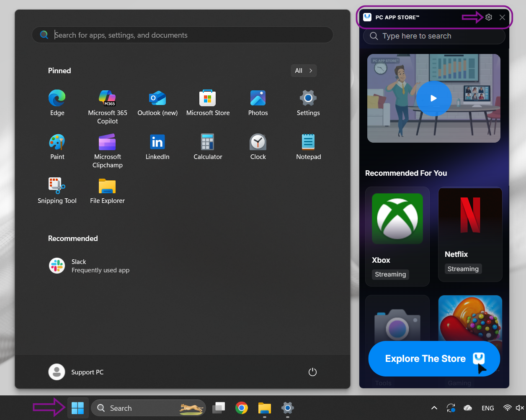Screen dimensions: 526x420
Task: Open the OneDrive cloud tray icon
Action: 468,408
